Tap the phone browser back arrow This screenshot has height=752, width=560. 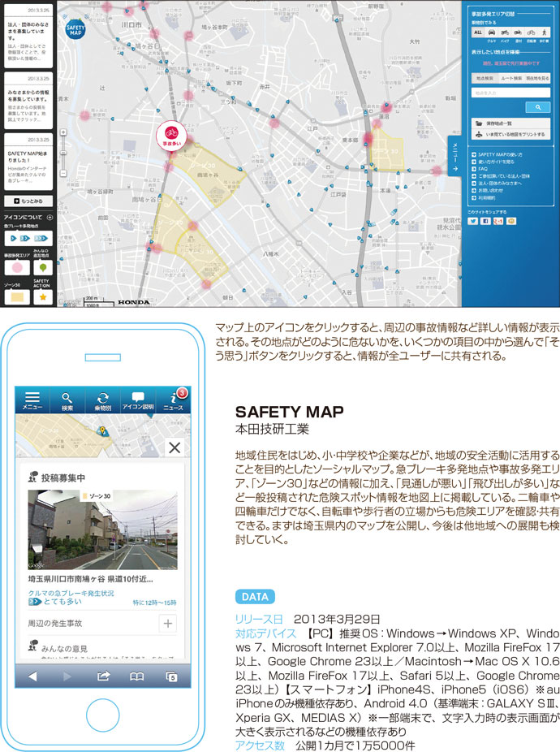(32, 676)
